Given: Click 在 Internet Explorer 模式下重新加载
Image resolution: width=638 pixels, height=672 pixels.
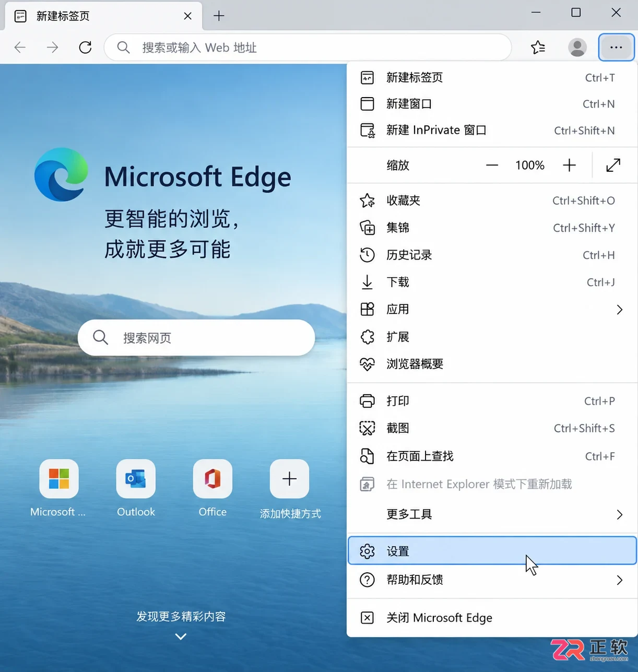Looking at the screenshot, I should click(492, 484).
